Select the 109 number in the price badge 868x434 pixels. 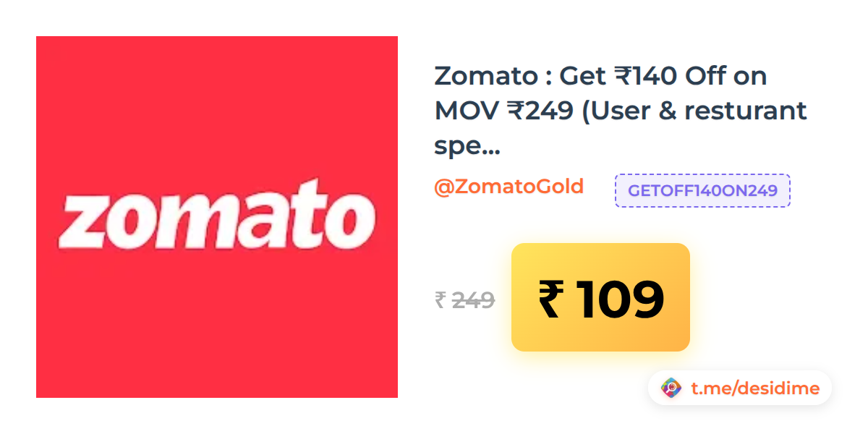click(x=621, y=300)
